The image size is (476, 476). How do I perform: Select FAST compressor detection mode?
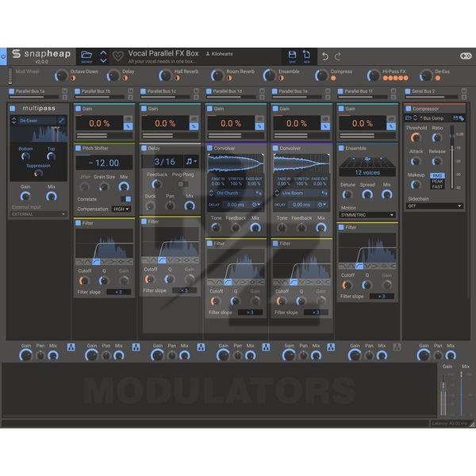pos(437,186)
